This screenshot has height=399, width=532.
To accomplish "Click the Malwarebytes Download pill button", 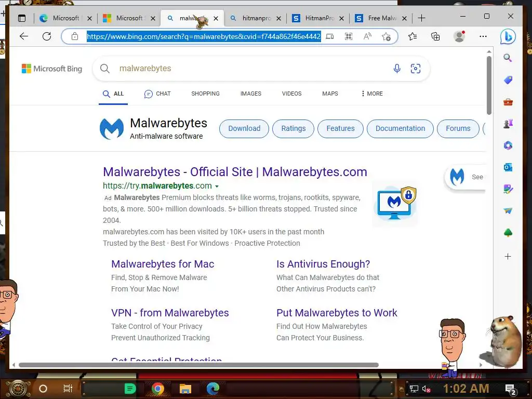I will 244,129.
